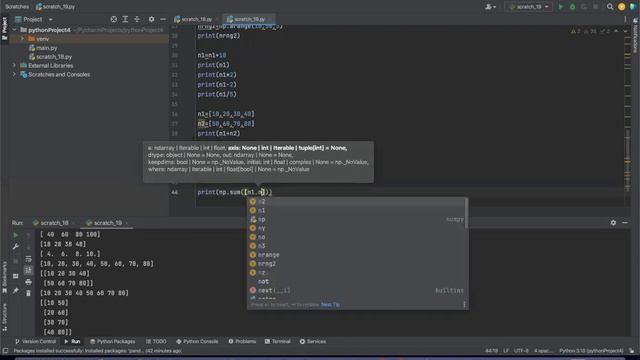Open run configuration wrench icon
The height and width of the screenshot is (360, 640).
(x=16, y=247)
